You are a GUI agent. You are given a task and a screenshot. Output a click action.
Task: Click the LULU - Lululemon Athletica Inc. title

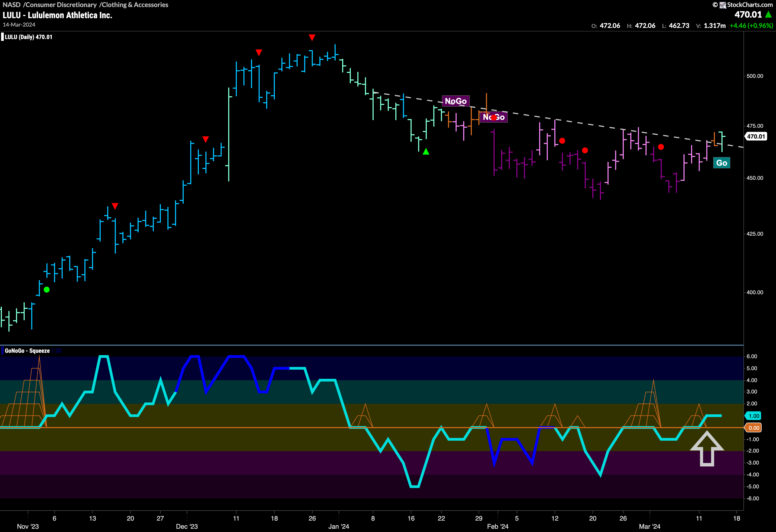(58, 15)
